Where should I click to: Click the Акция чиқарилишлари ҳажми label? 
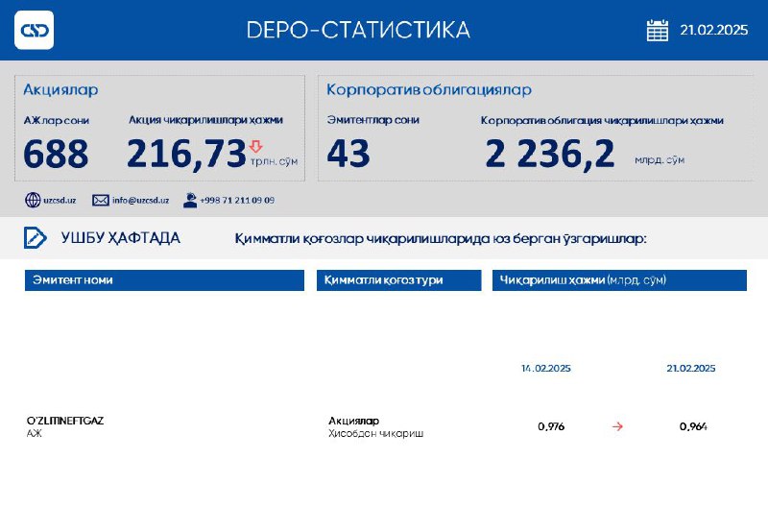(x=205, y=120)
